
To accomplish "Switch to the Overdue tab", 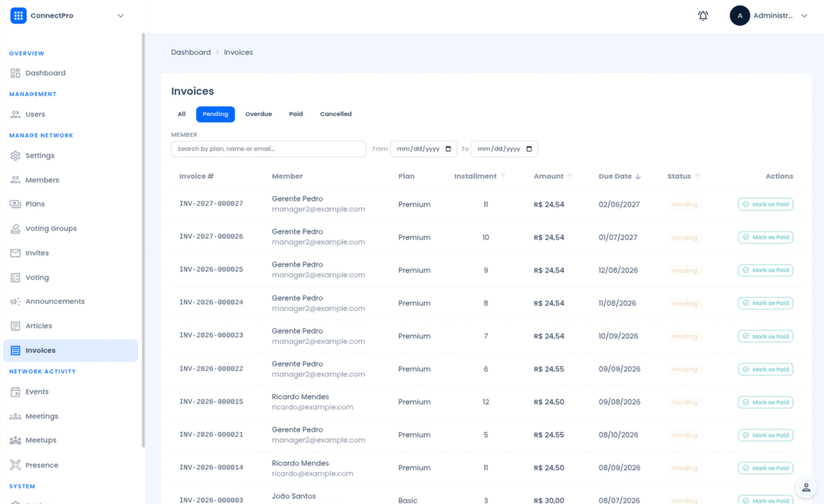I will click(258, 114).
